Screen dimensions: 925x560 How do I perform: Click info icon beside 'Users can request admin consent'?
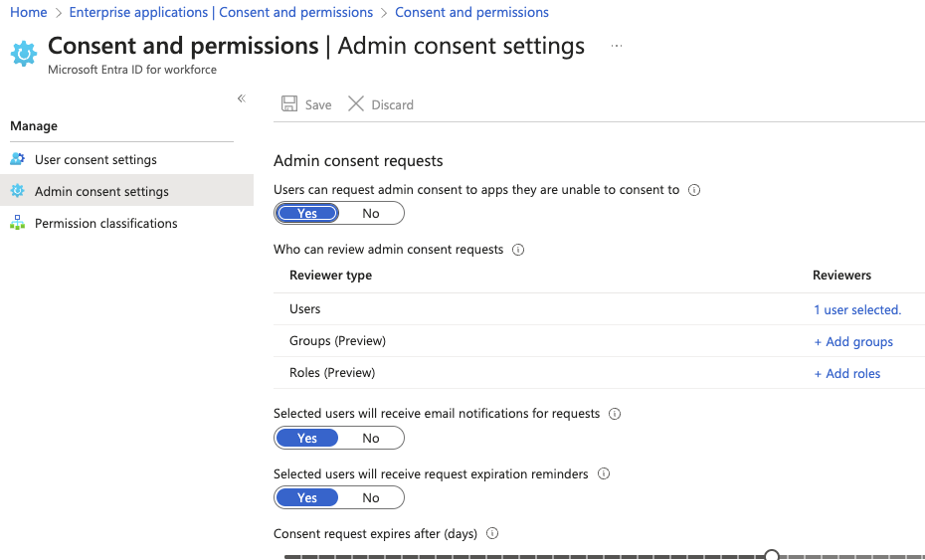coord(694,190)
